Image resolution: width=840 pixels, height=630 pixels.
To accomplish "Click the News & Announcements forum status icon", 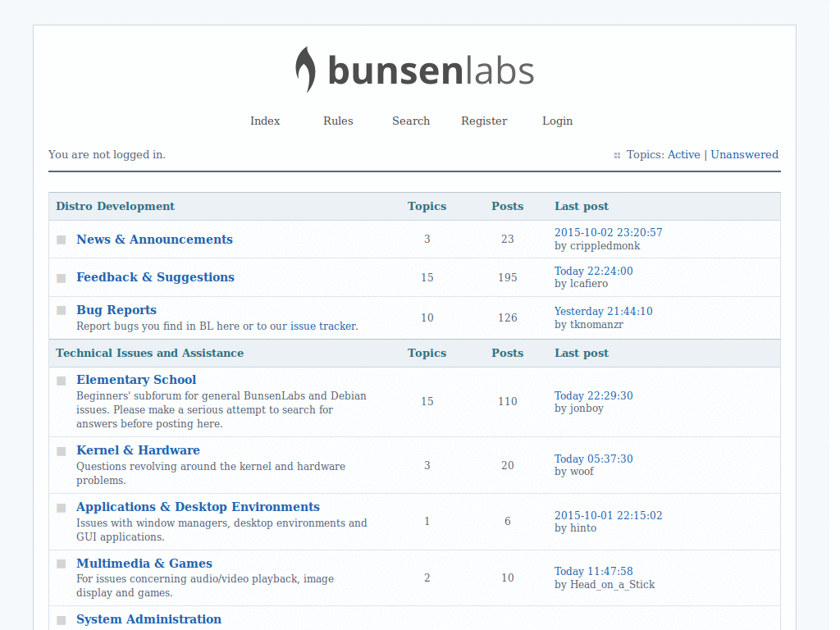I will [61, 240].
